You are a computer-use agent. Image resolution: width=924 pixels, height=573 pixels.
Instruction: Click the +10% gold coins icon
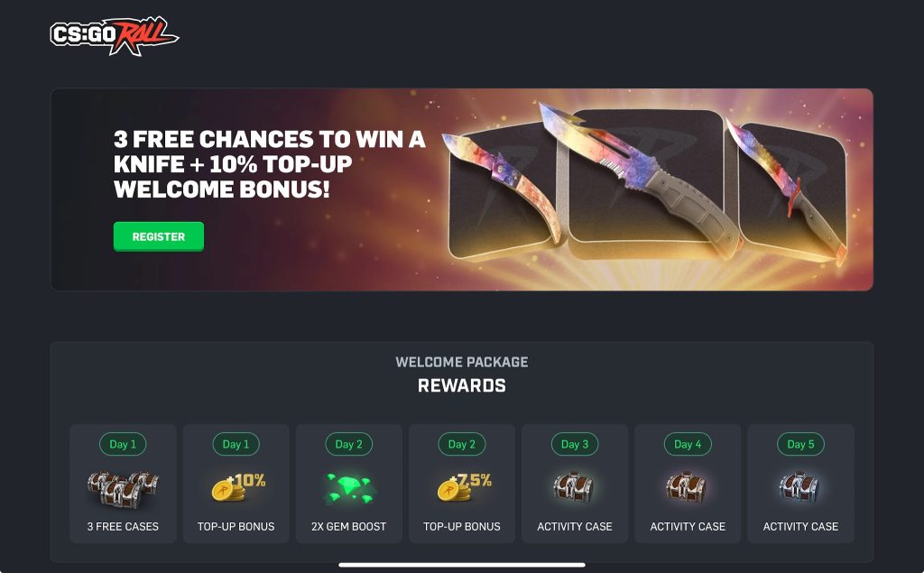click(238, 487)
